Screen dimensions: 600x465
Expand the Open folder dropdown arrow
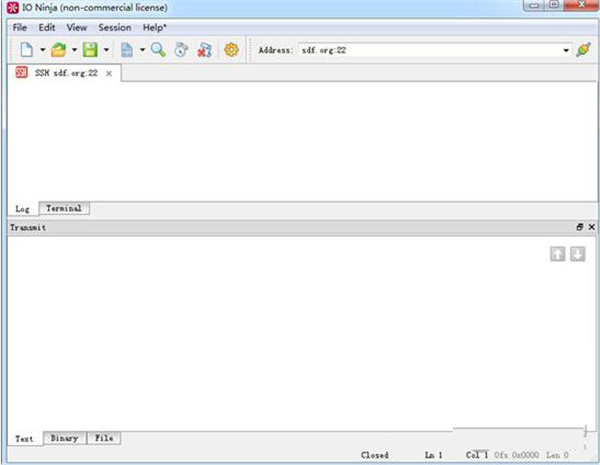74,50
